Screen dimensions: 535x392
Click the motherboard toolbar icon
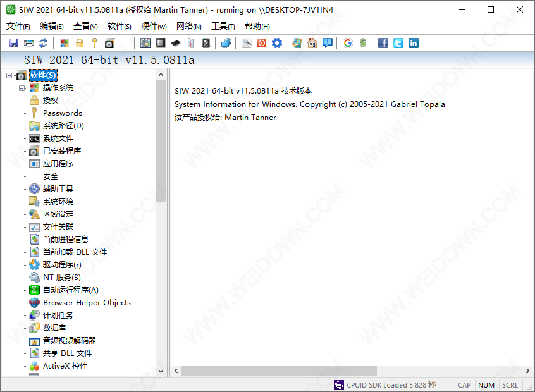click(145, 43)
